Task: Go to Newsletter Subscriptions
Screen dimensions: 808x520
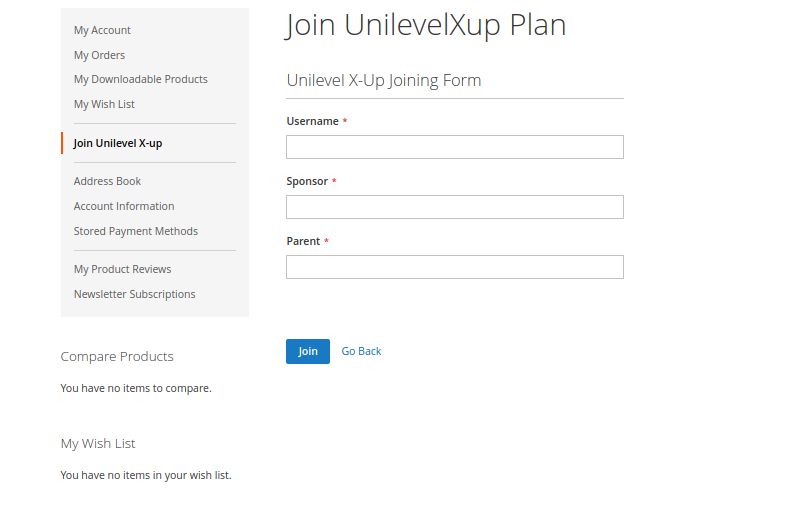Action: click(134, 294)
